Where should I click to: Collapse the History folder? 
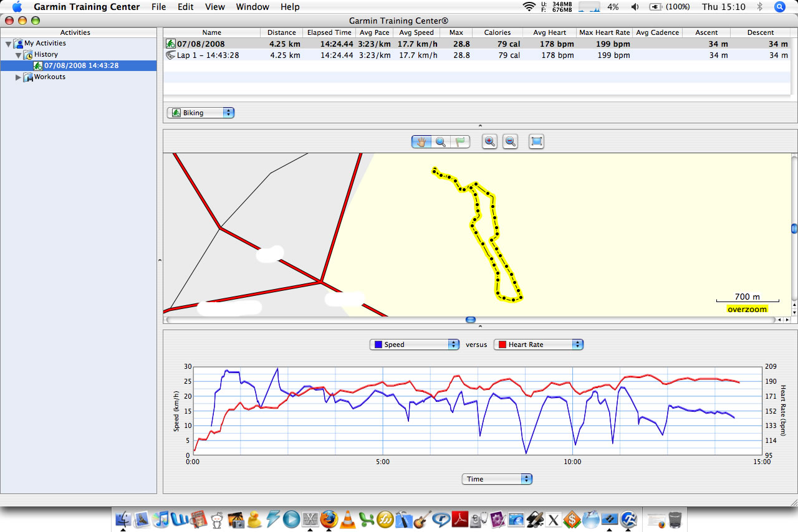18,55
